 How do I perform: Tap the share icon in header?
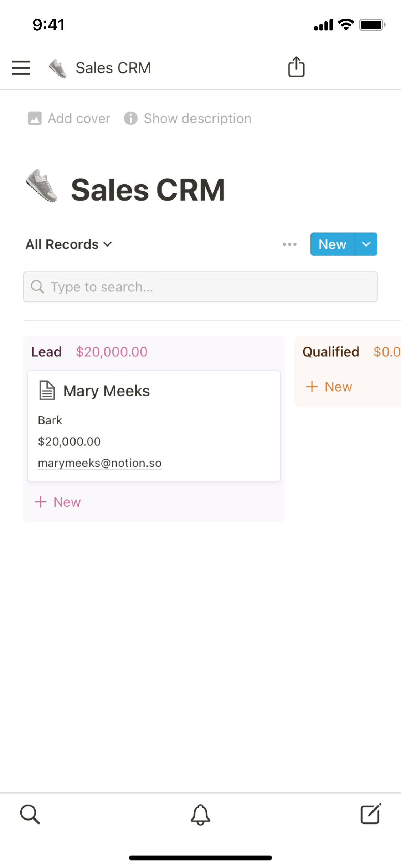click(296, 67)
